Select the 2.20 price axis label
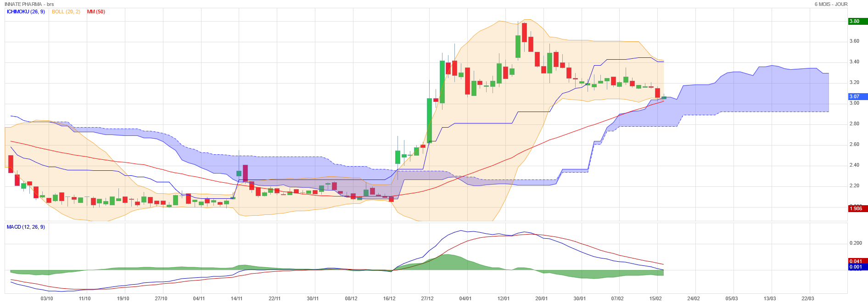Screen dimensions: 868x303 point(854,185)
